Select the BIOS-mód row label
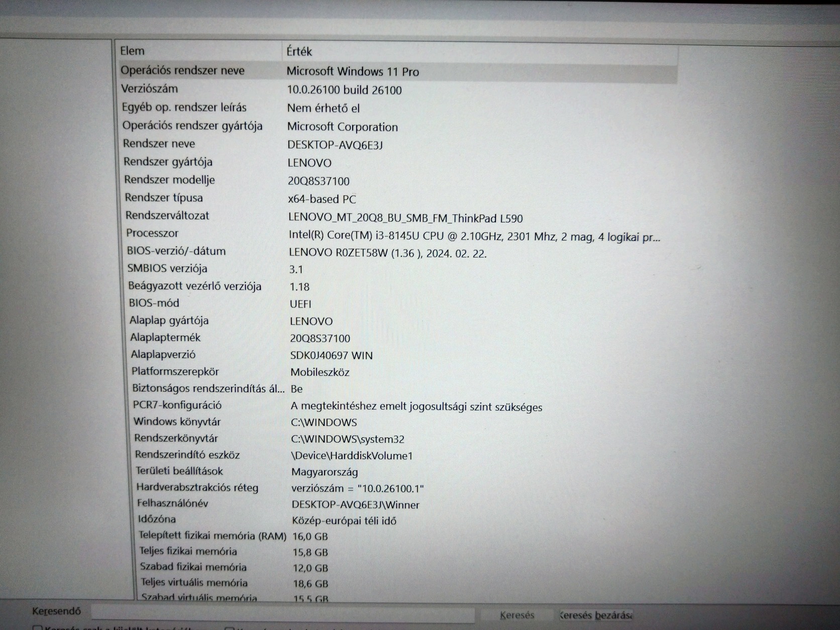The width and height of the screenshot is (840, 630). point(154,303)
